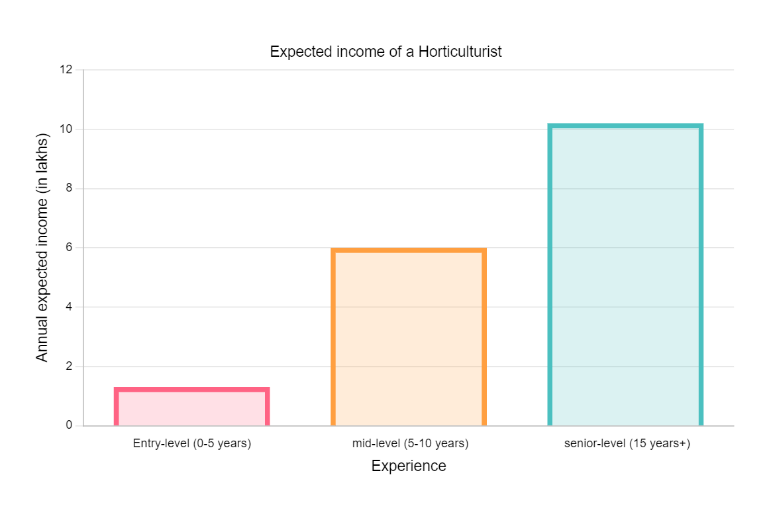
Task: Click the 'Experience' x-axis title
Action: click(x=408, y=466)
